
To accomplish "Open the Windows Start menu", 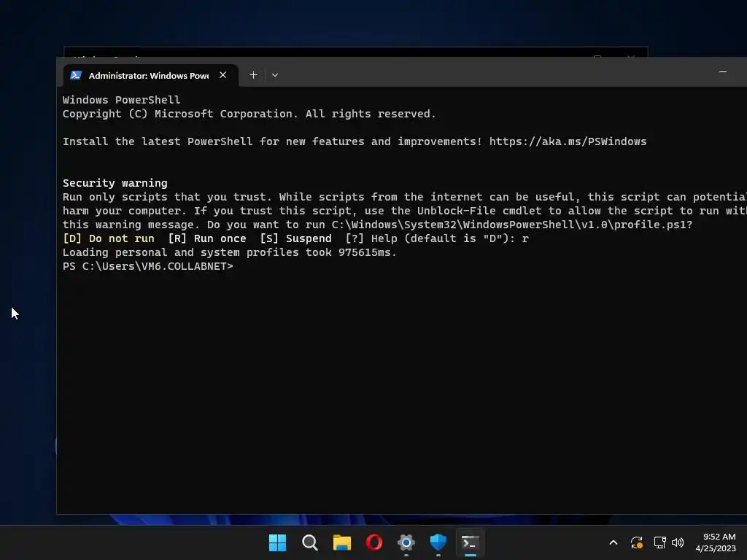I will 278,542.
